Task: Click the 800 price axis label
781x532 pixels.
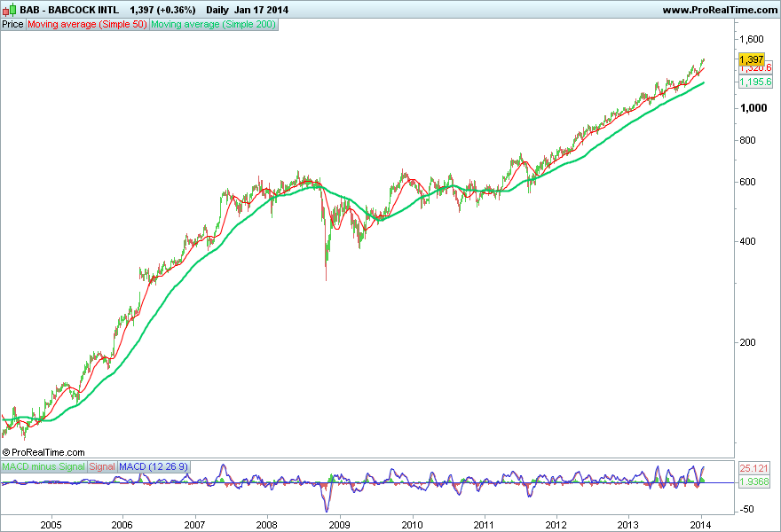Action: click(x=747, y=140)
